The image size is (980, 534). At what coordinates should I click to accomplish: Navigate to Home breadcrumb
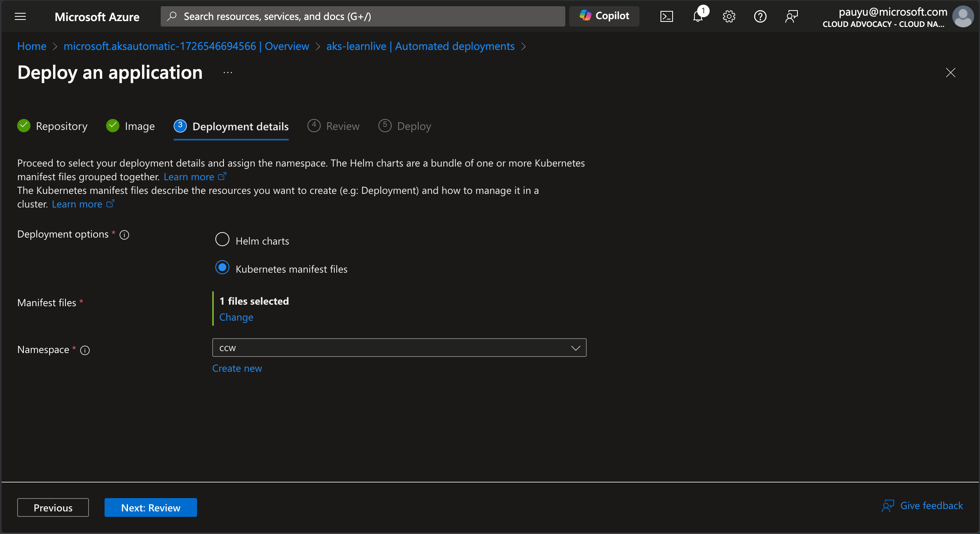tap(32, 46)
